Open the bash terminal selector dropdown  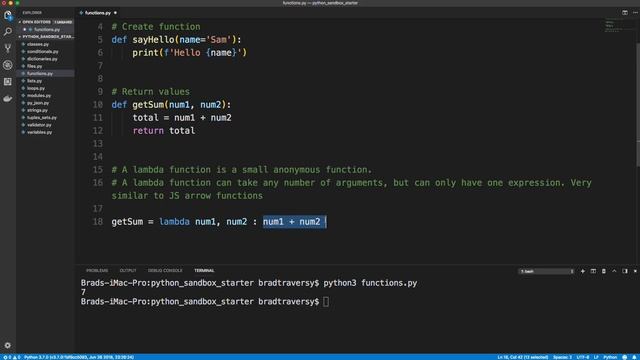546,271
